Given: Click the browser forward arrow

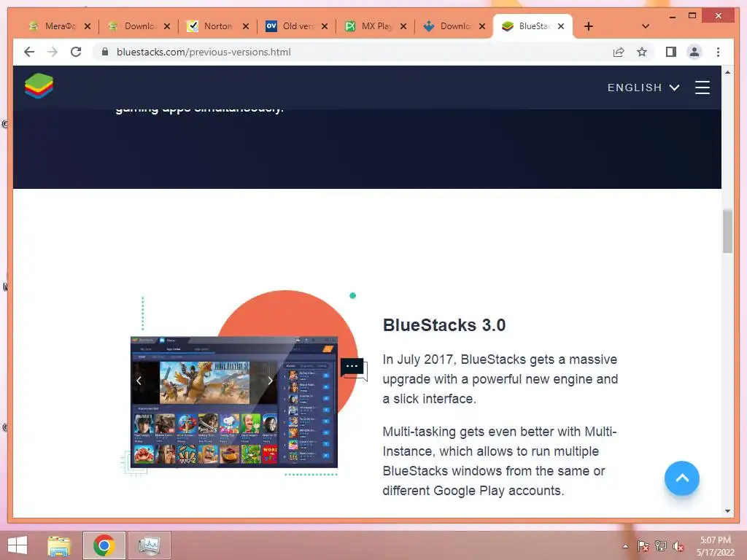Looking at the screenshot, I should (x=53, y=52).
